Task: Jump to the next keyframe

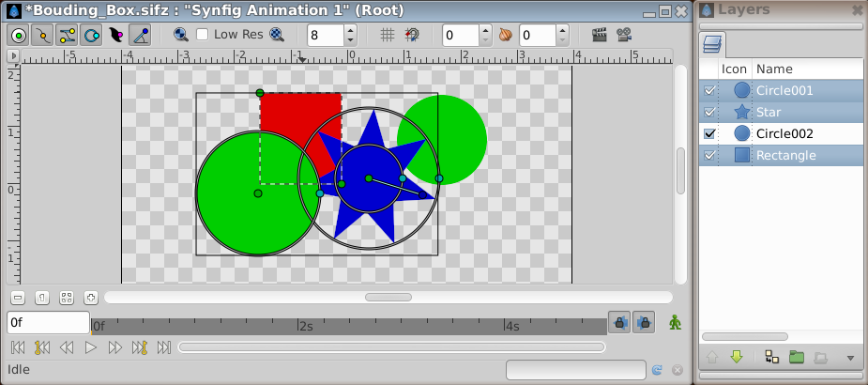Action: [x=140, y=347]
